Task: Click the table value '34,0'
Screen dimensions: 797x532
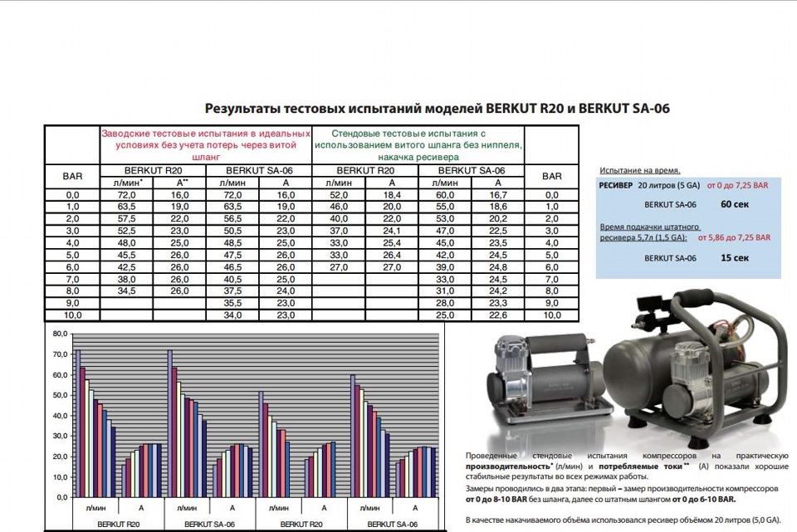Action: (232, 315)
